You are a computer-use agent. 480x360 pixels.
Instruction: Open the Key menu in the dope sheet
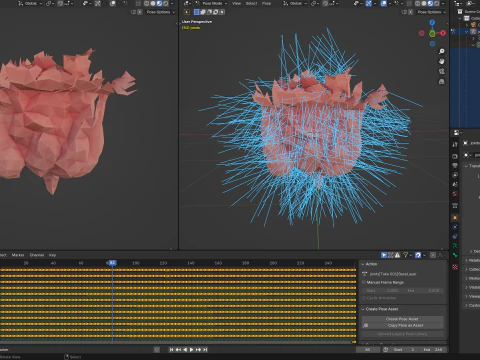52,255
